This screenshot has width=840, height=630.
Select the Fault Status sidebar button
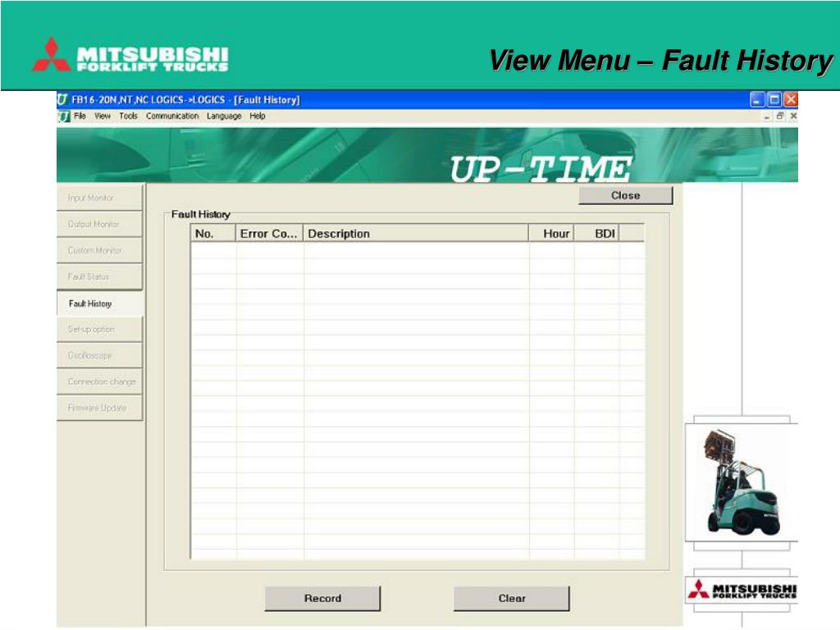(x=99, y=276)
